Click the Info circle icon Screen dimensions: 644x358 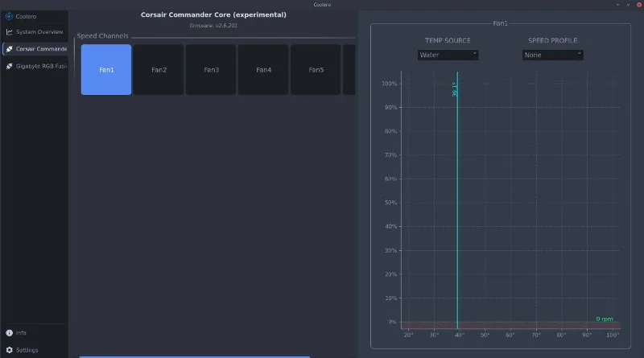click(10, 333)
